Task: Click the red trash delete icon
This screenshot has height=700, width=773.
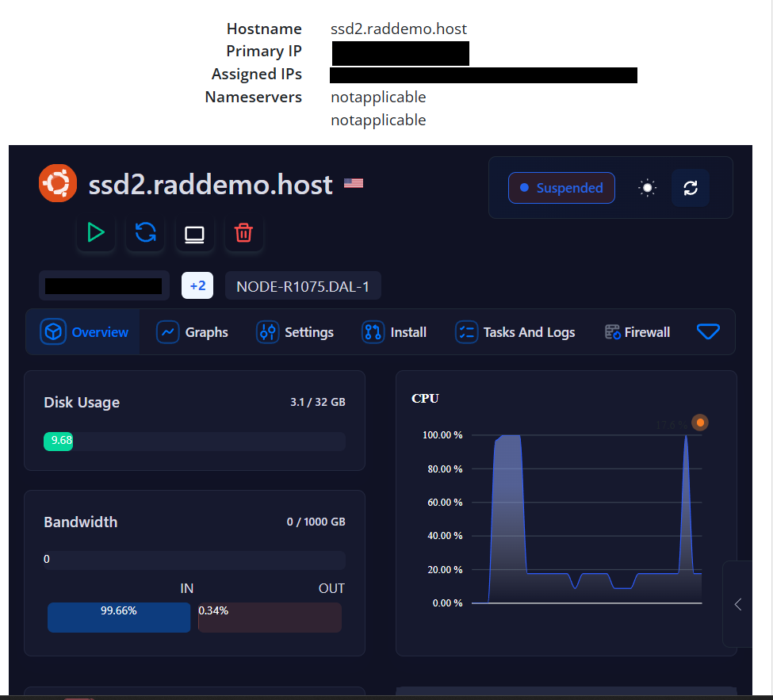Action: coord(243,232)
